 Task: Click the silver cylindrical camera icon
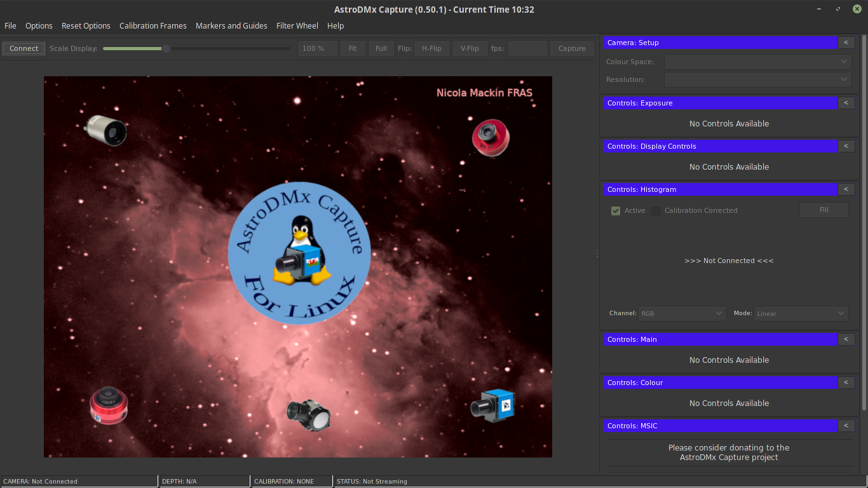(107, 130)
